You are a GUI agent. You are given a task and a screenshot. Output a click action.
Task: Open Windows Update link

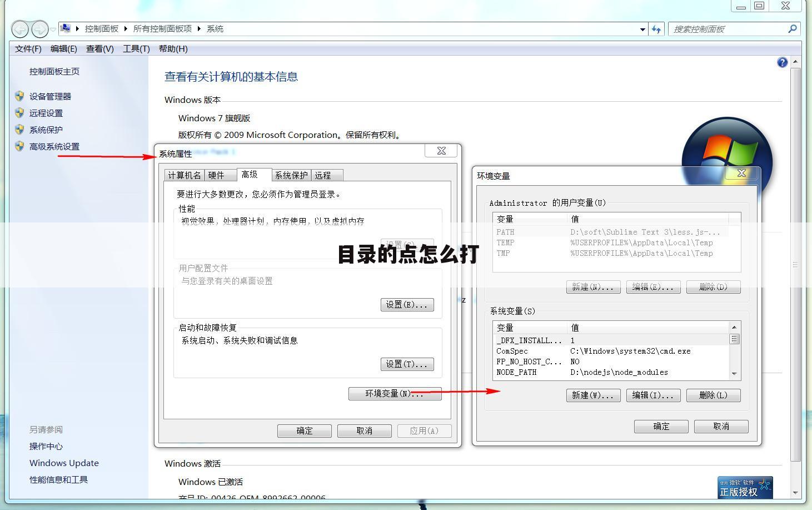click(x=64, y=463)
